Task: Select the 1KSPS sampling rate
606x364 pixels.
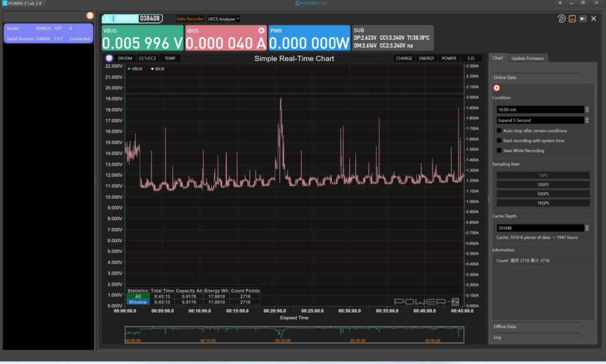Action: tap(543, 203)
